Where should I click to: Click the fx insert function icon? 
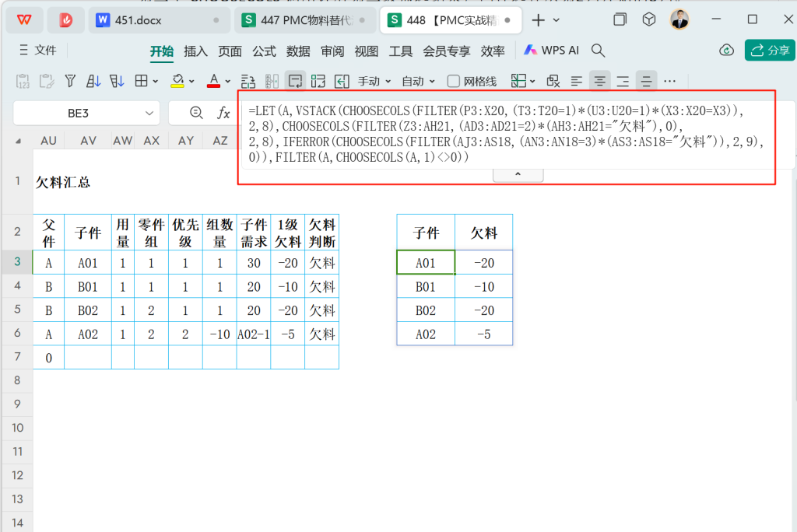(x=223, y=113)
